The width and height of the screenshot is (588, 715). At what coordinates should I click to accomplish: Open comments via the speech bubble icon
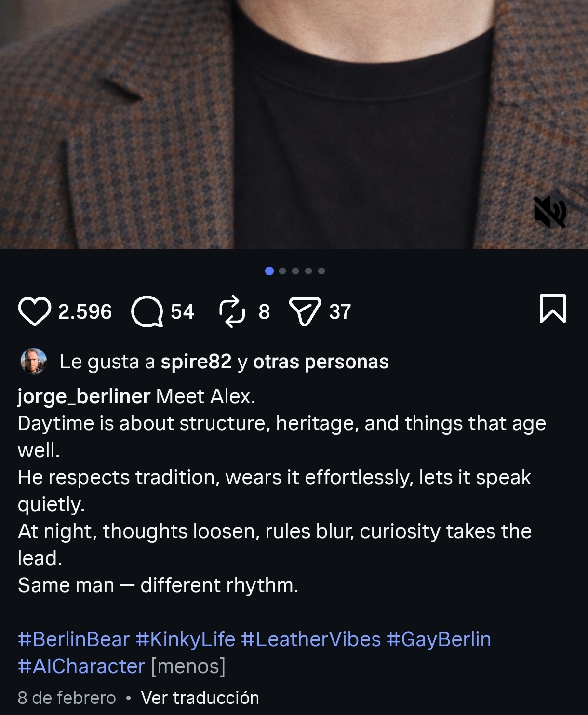[x=147, y=311]
